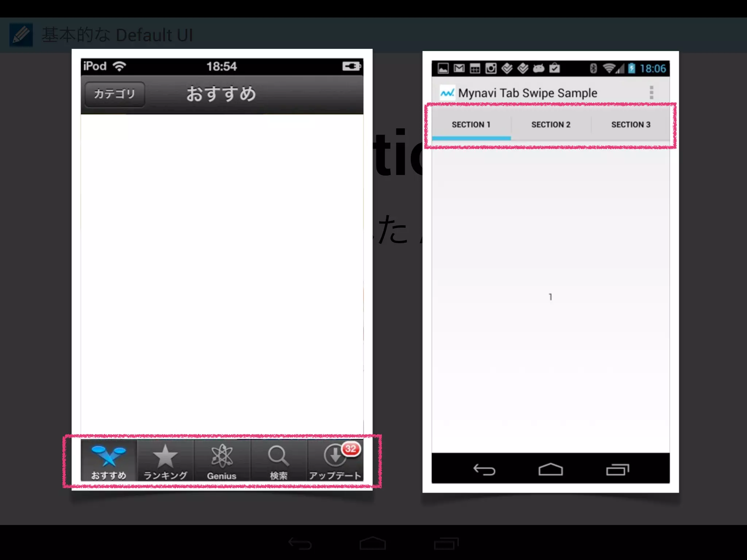747x560 pixels.
Task: Click the pencil icon in the slide header
Action: 21,35
